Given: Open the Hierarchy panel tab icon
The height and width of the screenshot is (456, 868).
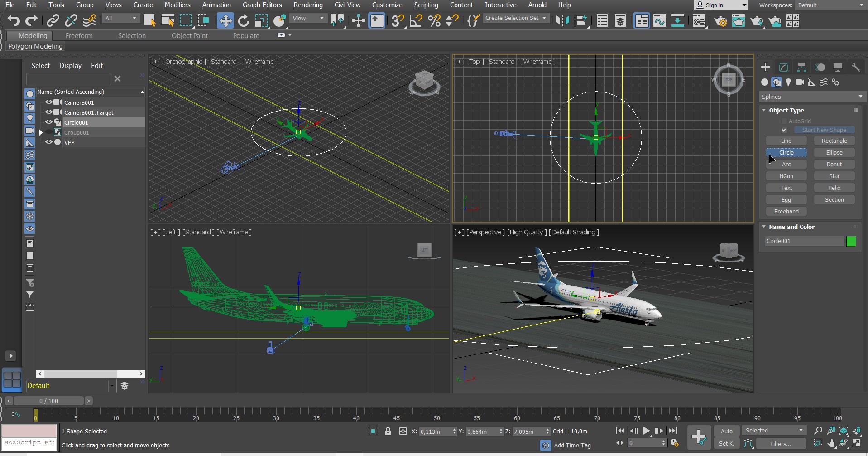Looking at the screenshot, I should coord(801,67).
